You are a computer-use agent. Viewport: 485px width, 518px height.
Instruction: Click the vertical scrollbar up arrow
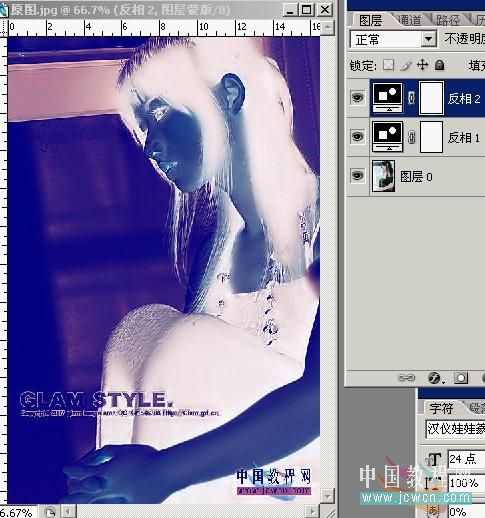tap(328, 27)
